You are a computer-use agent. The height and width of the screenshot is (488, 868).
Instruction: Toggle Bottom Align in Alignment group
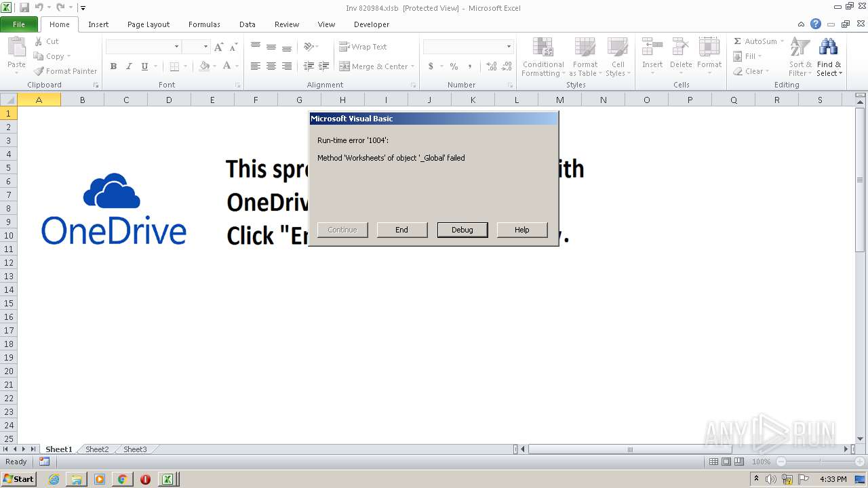click(x=287, y=47)
